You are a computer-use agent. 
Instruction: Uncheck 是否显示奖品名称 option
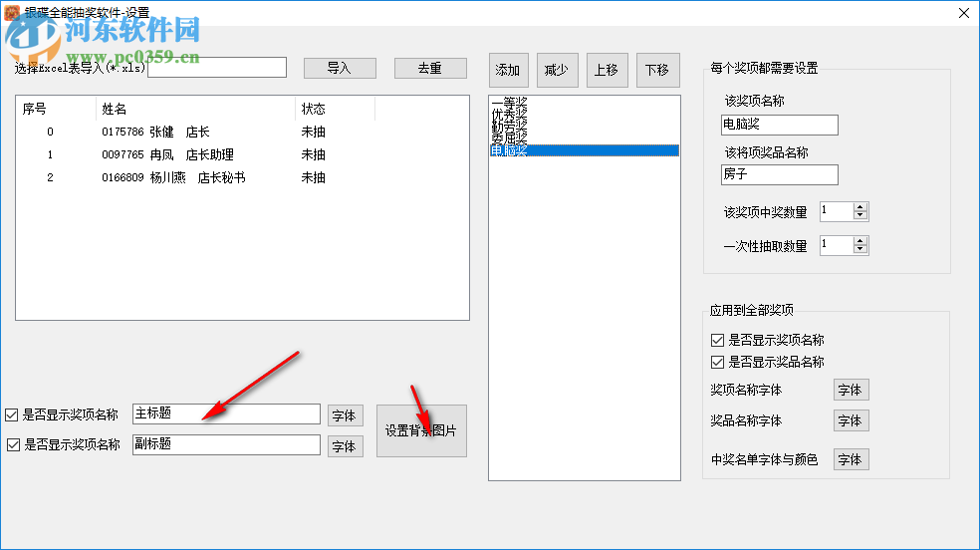click(x=717, y=362)
